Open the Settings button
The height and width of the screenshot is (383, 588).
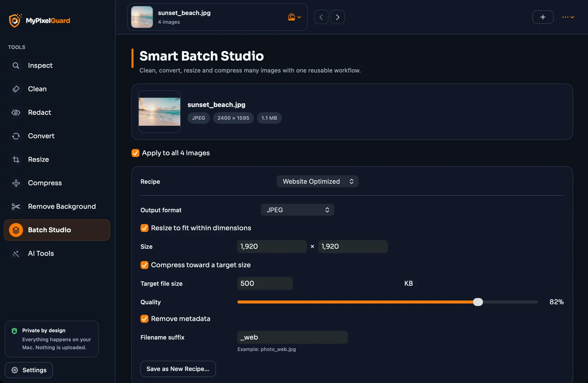(29, 370)
